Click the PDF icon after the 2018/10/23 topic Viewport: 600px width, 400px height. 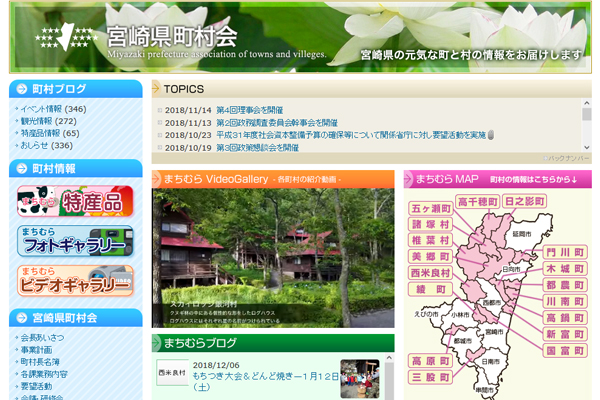point(492,134)
